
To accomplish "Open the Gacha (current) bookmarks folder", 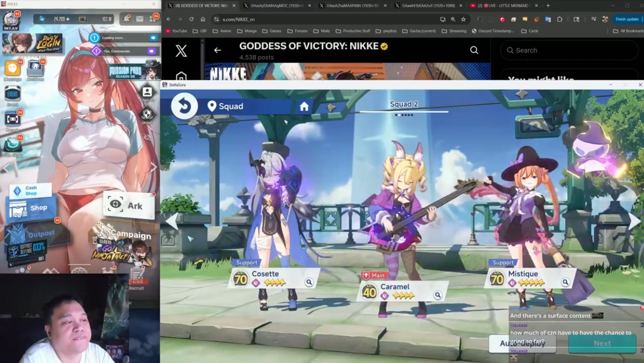I will (x=419, y=31).
